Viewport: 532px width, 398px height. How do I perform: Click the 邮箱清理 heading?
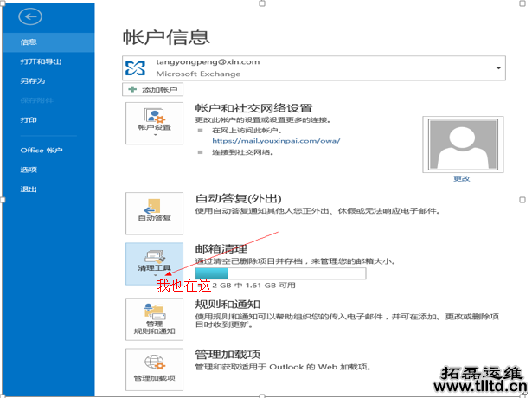click(x=221, y=248)
